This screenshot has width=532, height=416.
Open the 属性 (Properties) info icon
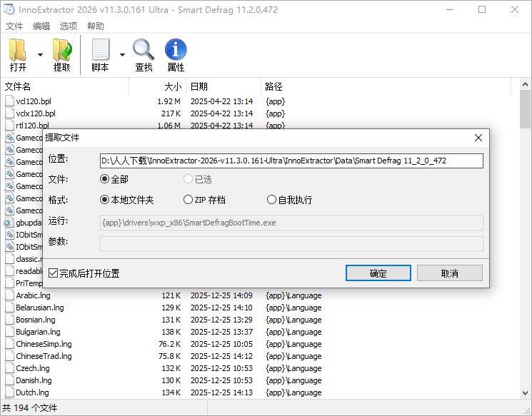coord(176,50)
